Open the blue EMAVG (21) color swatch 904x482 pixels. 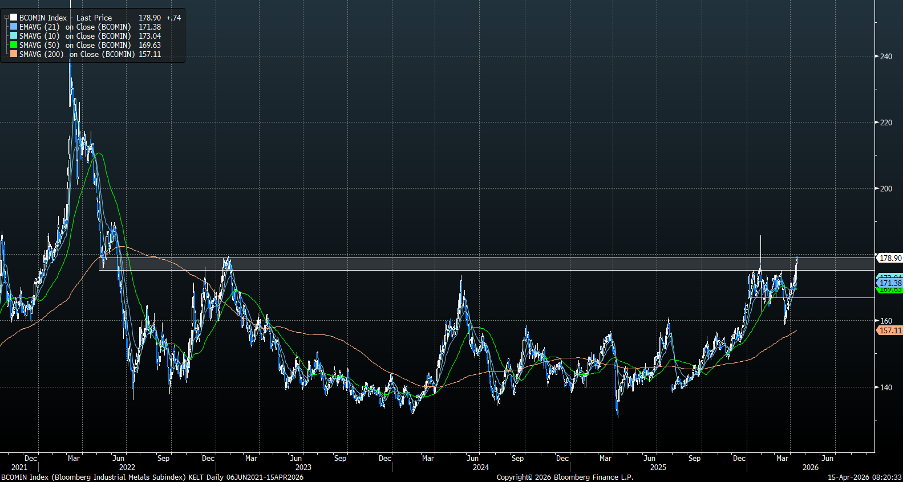coord(13,27)
